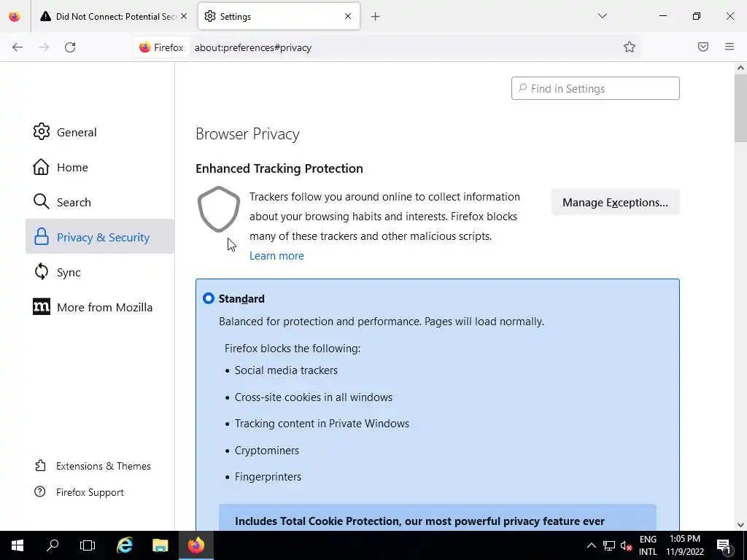This screenshot has height=560, width=747.
Task: Click the Social media trackers list item
Action: (x=286, y=370)
